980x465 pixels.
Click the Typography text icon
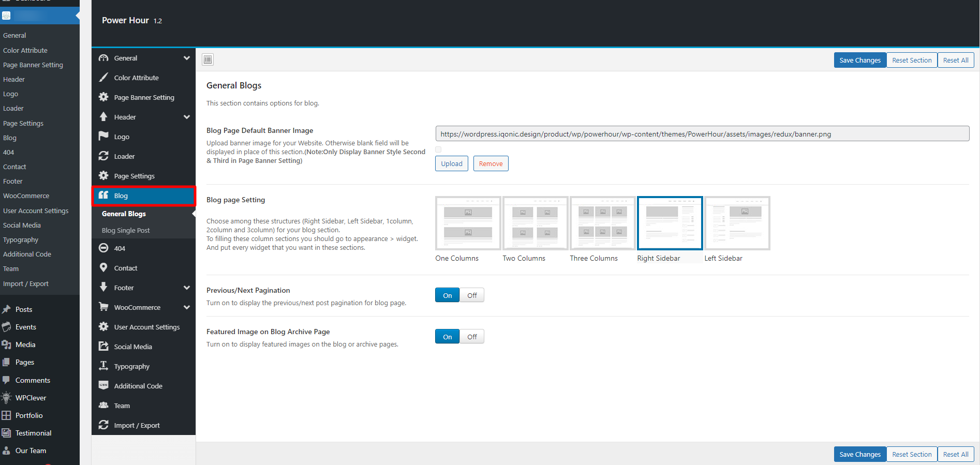(x=103, y=366)
